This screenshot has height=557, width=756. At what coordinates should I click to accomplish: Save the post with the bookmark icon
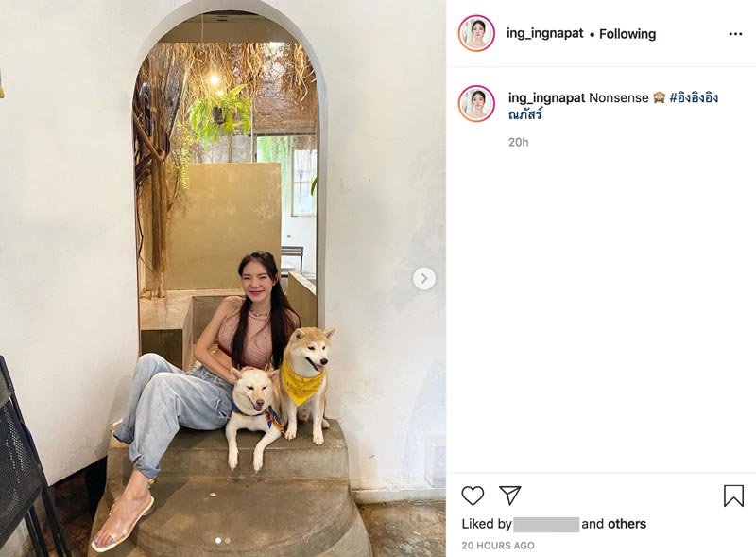[x=733, y=496]
